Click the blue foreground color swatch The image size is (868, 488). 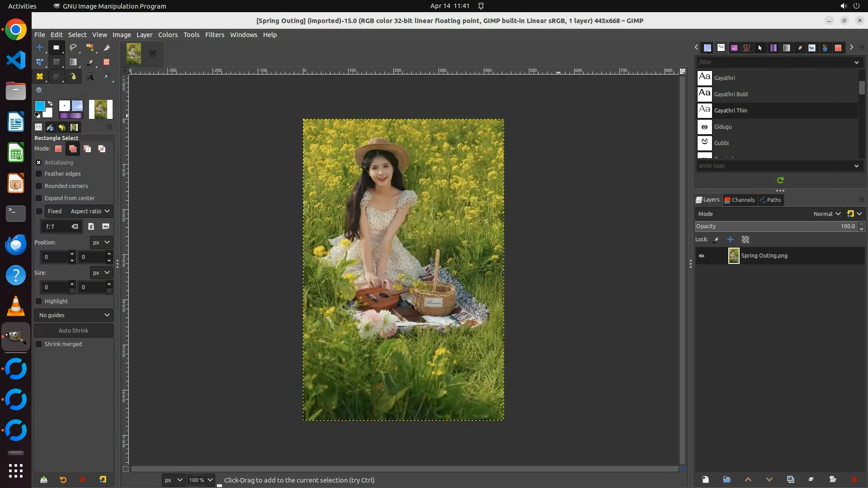pyautogui.click(x=40, y=106)
